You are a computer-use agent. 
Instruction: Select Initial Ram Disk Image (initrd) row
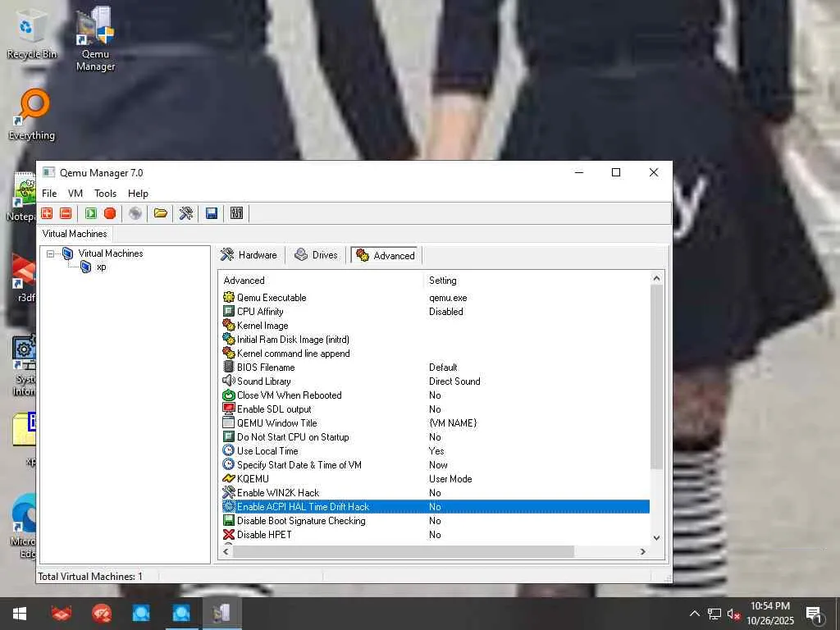436,339
